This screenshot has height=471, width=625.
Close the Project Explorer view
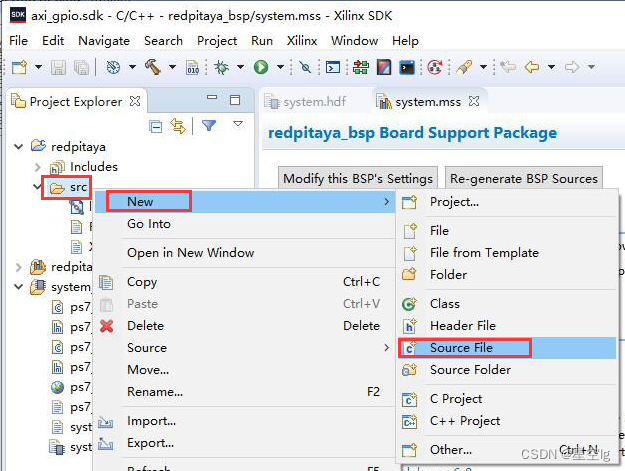pyautogui.click(x=135, y=101)
